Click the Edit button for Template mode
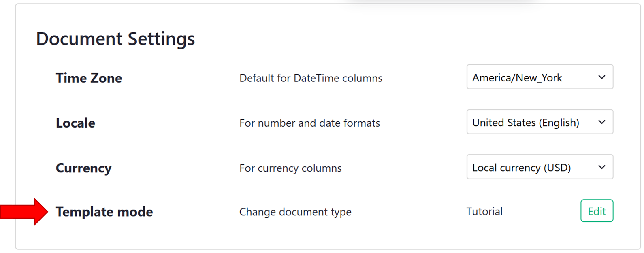Screen dimensions: 644x253 point(597,211)
